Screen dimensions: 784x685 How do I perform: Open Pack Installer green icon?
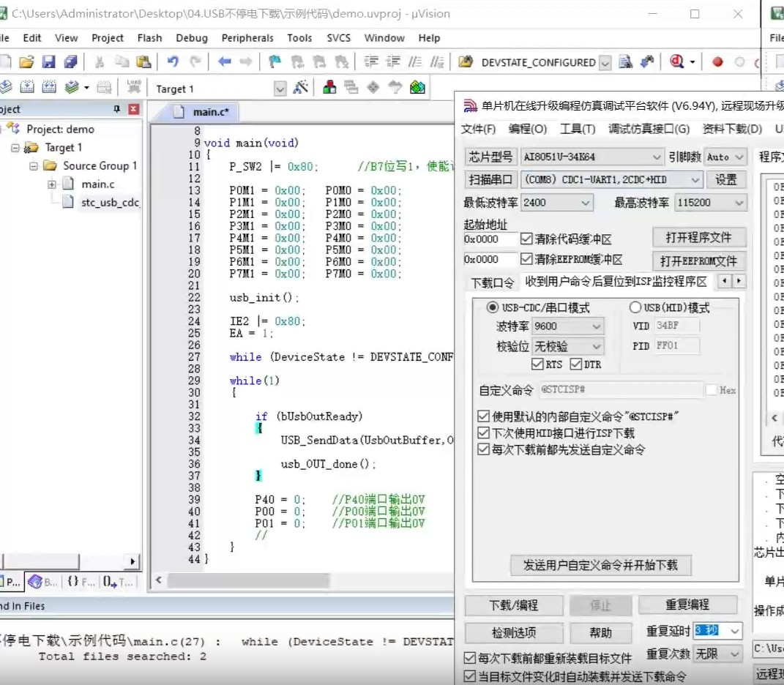417,88
